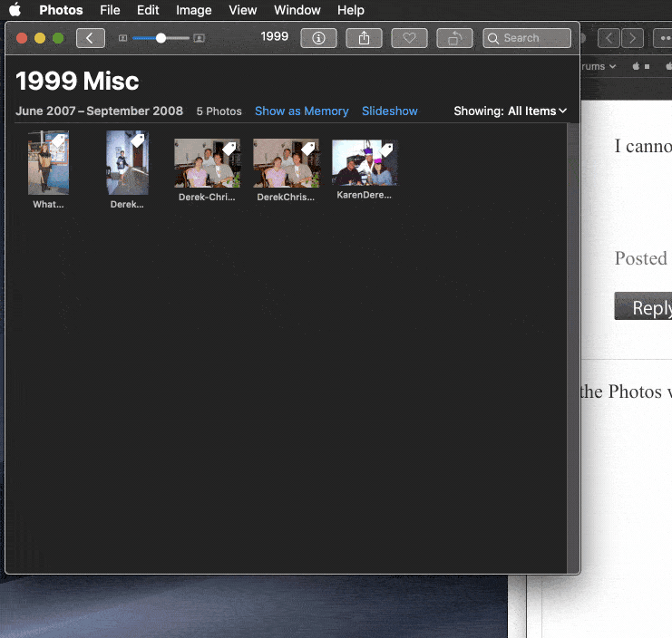Select the KarenDere... photo thumbnail

point(365,162)
